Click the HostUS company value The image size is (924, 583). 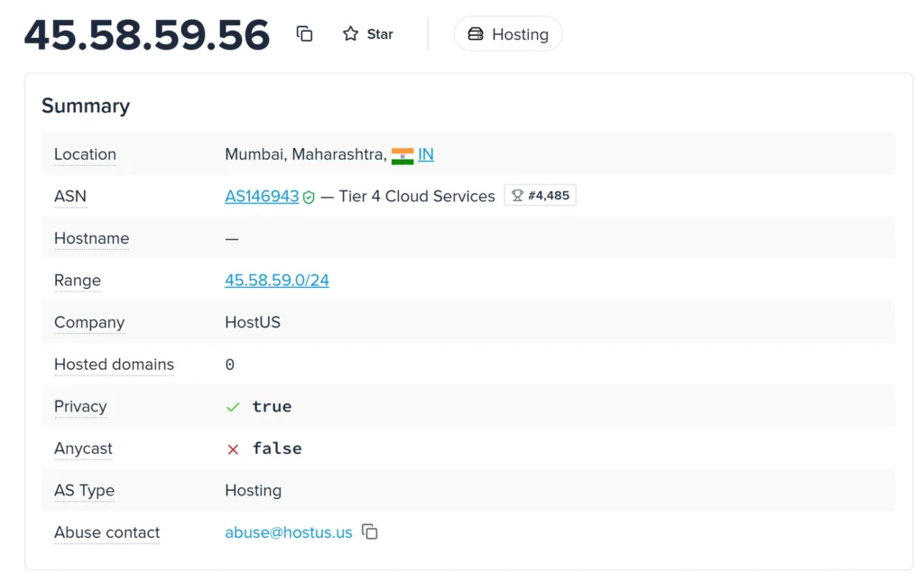coord(253,322)
